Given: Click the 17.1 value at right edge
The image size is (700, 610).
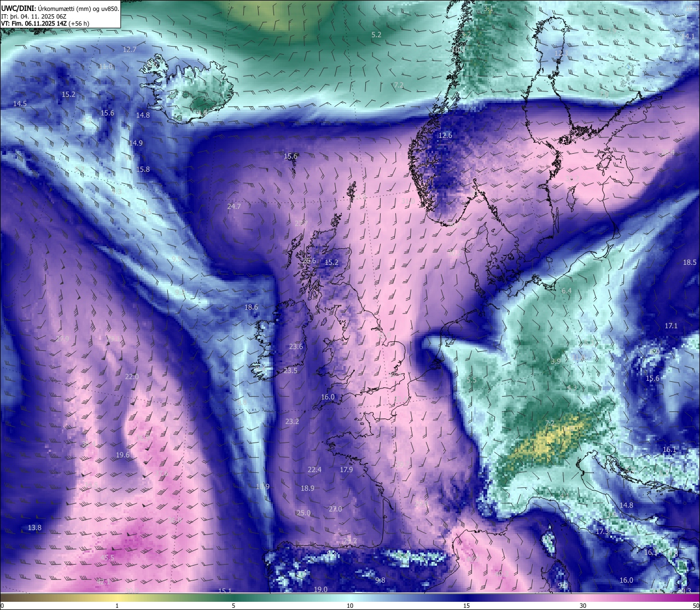Looking at the screenshot, I should coord(671,326).
